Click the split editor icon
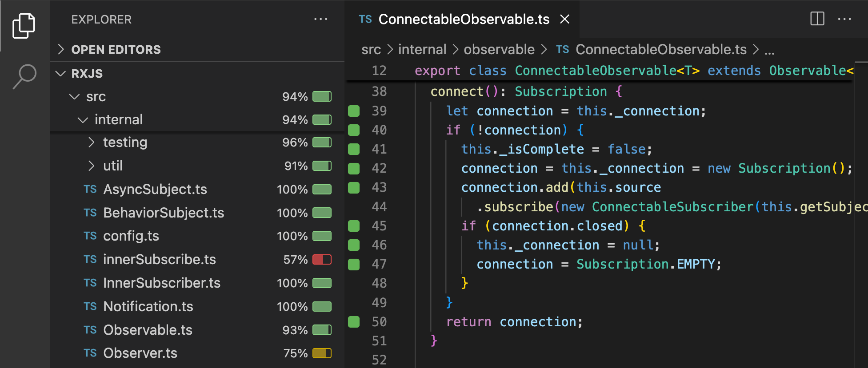Viewport: 868px width, 368px height. pos(817,19)
